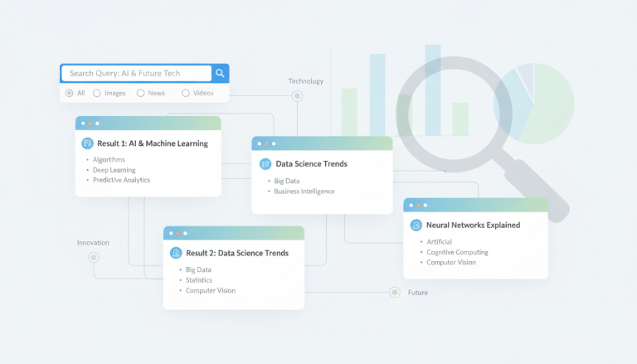Click the Cognitive Computing list item
Image resolution: width=637 pixels, height=364 pixels.
[457, 252]
